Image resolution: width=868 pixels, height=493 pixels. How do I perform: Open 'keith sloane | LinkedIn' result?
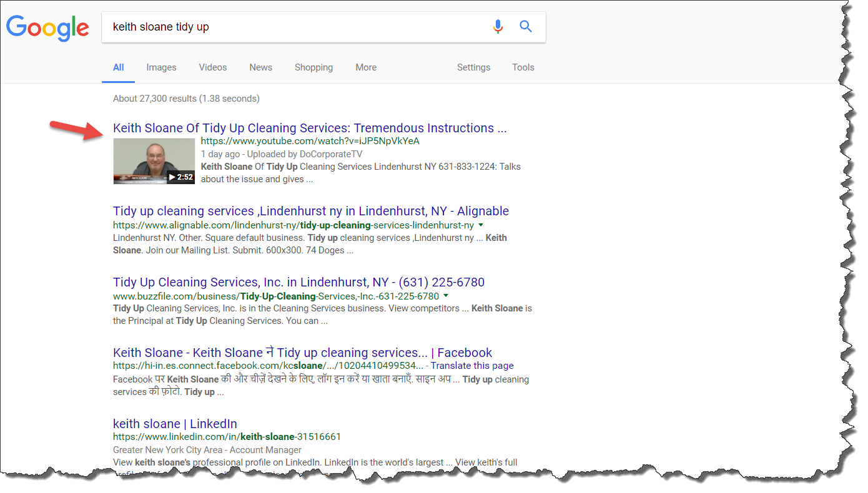click(175, 424)
